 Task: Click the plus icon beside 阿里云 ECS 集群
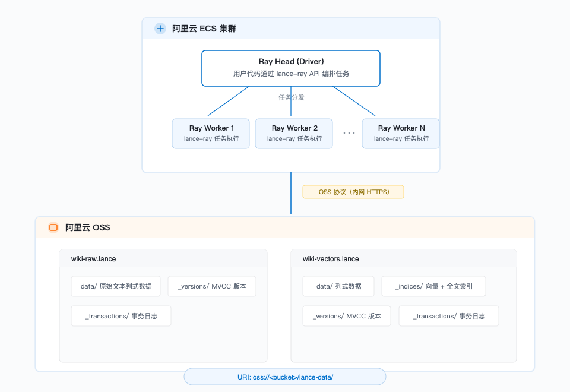pos(160,29)
